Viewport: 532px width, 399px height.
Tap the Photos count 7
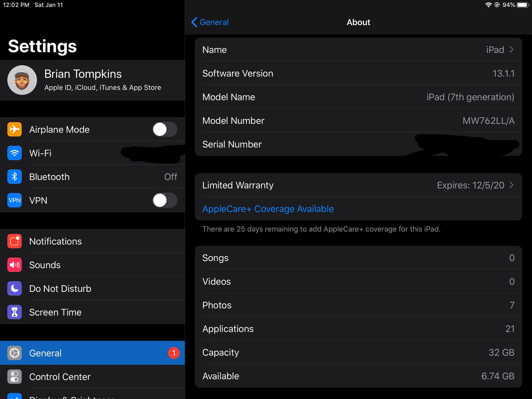[512, 305]
